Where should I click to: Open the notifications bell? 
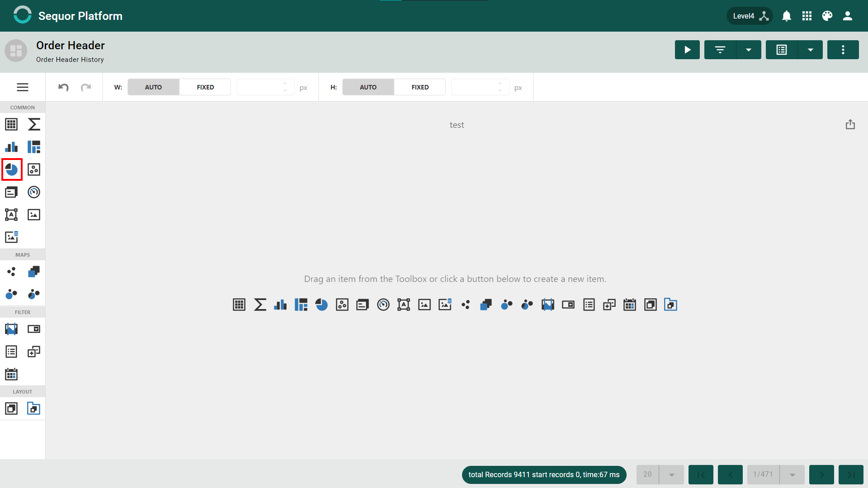coord(787,16)
